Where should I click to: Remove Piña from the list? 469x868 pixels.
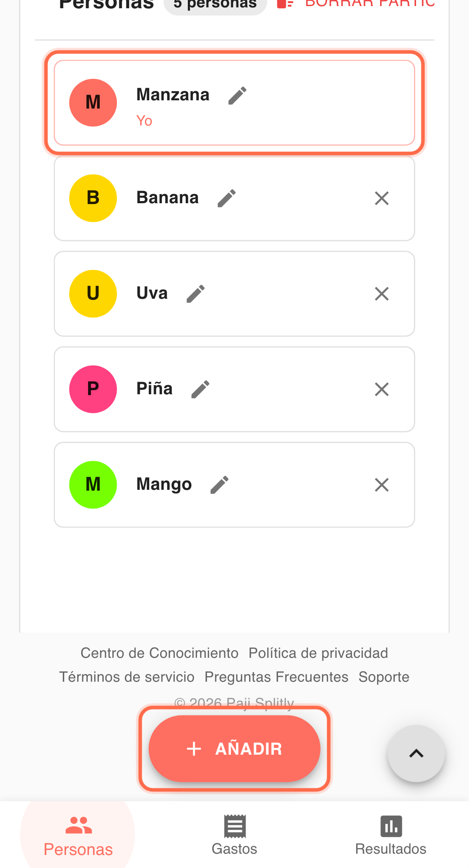(381, 389)
